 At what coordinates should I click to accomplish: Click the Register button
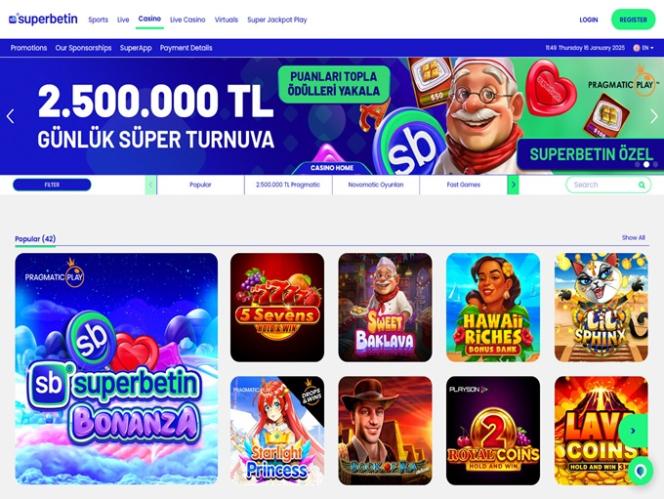point(633,19)
